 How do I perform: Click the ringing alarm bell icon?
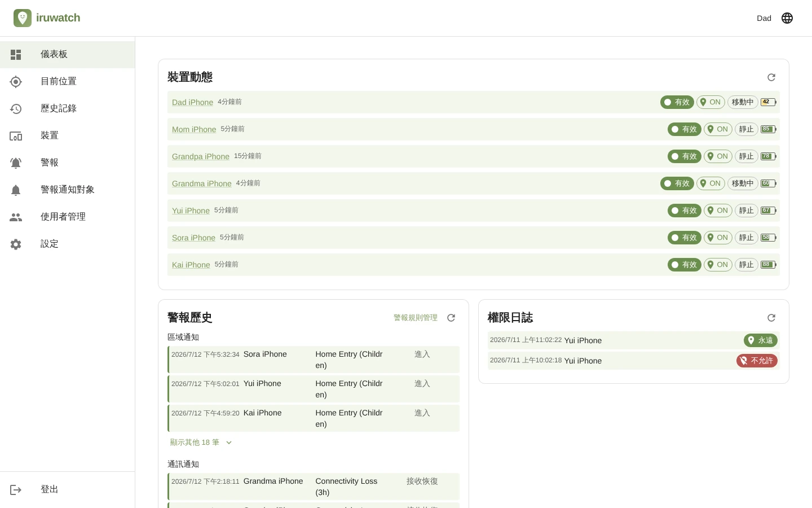tap(16, 163)
